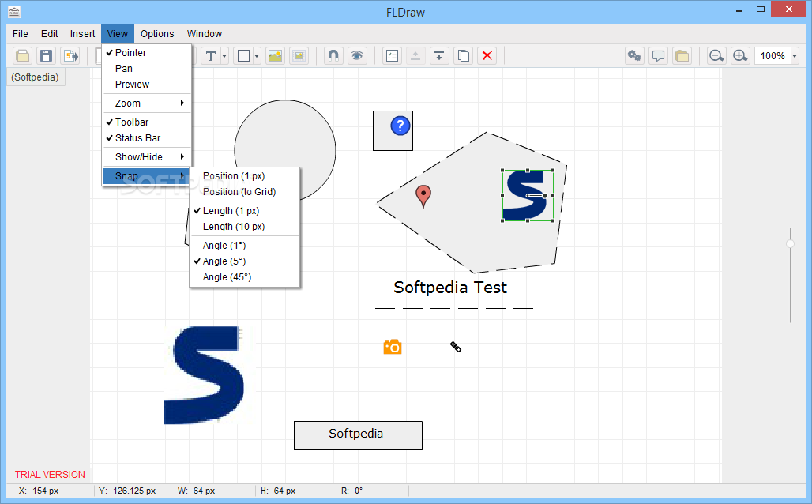This screenshot has width=812, height=504.
Task: Select Pan mode in View menu
Action: (x=147, y=69)
